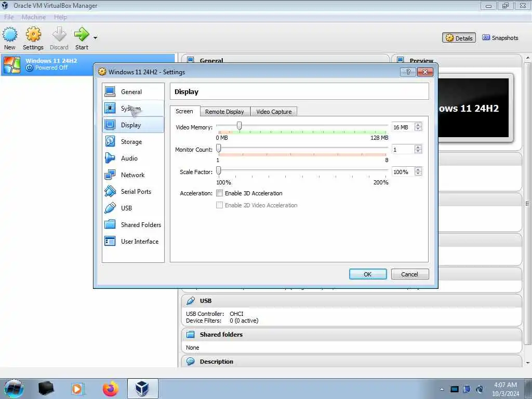Click the VM preview thumbnail
The width and height of the screenshot is (532, 399).
click(473, 108)
